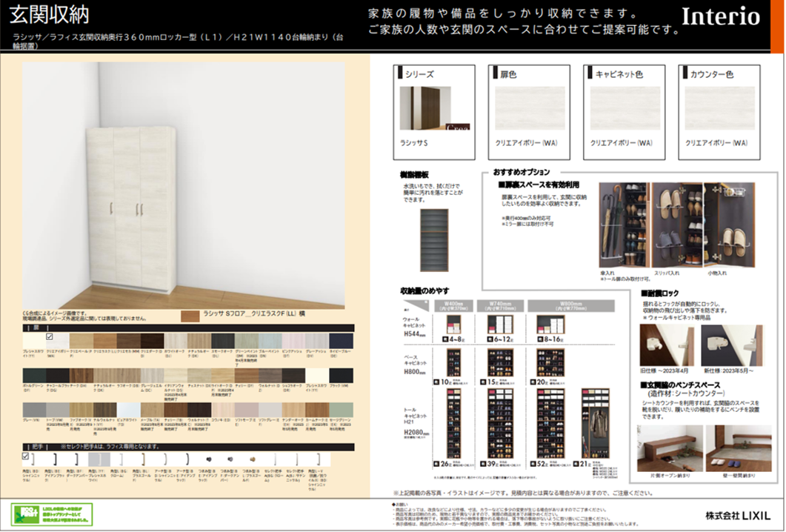The height and width of the screenshot is (532, 786).
Task: Pick the gray-highlighted プレシャスホワイト handle
Action: (x=99, y=460)
